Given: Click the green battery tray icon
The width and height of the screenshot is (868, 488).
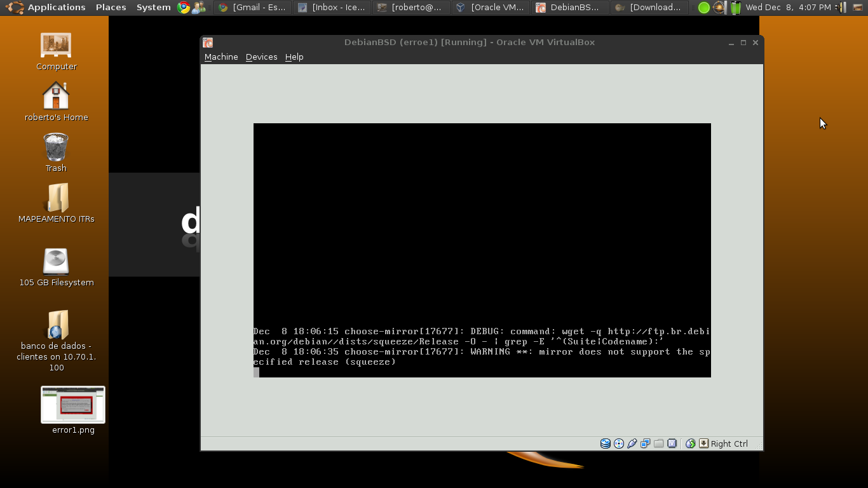Looking at the screenshot, I should 735,8.
